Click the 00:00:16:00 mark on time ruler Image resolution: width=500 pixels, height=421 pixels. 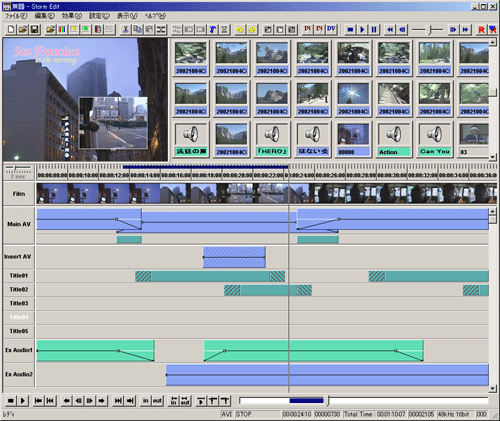[176, 175]
